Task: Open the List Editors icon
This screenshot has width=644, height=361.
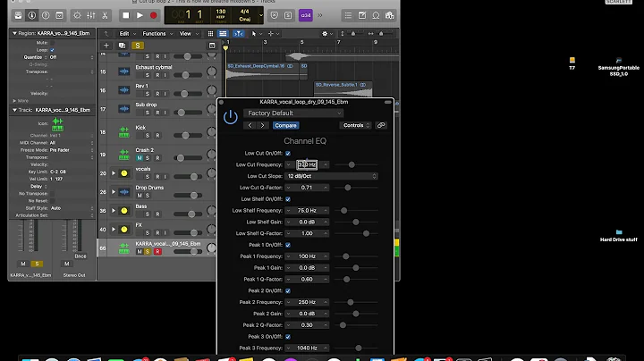Action: click(x=348, y=15)
